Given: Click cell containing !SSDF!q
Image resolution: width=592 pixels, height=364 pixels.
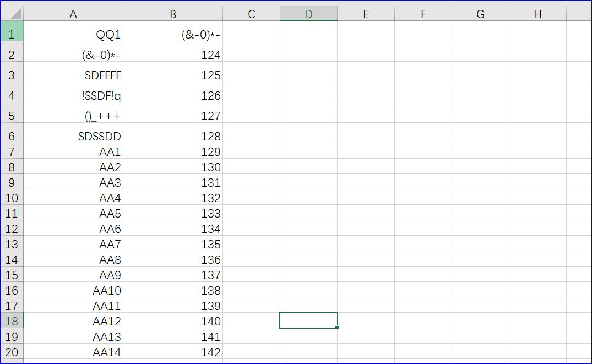Looking at the screenshot, I should coord(73,92).
